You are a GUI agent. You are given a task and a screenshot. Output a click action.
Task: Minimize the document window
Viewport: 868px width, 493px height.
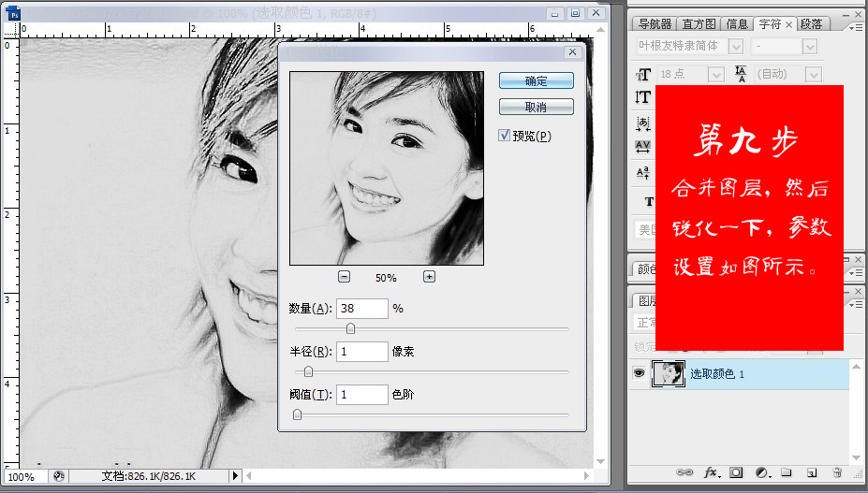coord(554,13)
